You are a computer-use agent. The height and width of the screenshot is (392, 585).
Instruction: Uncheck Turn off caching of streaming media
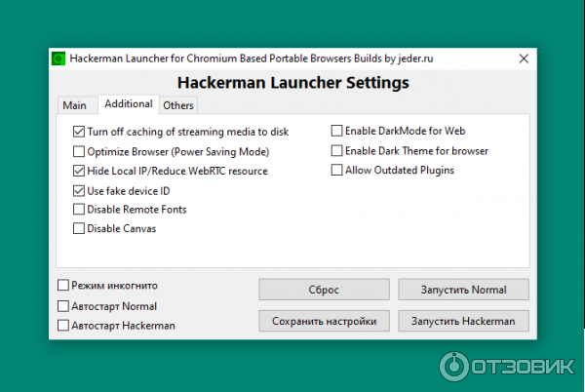click(79, 132)
